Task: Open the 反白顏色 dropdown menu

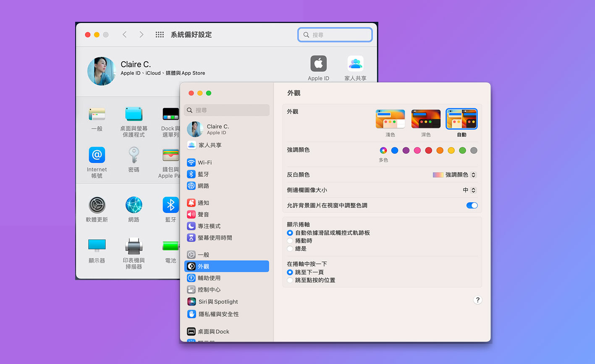Action: (x=455, y=175)
